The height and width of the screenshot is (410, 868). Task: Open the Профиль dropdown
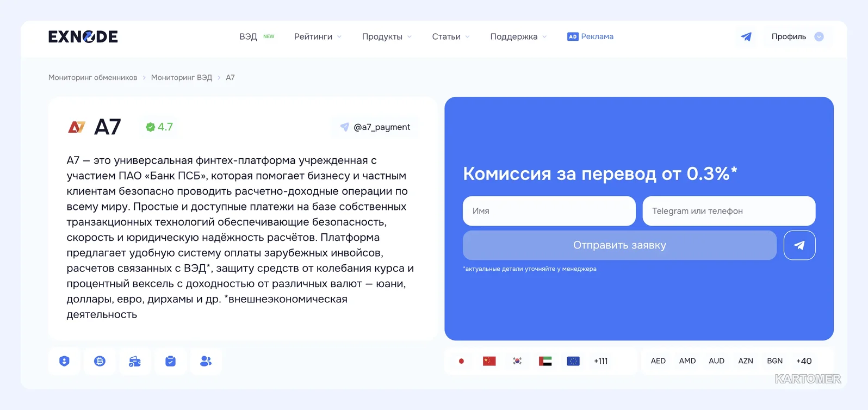797,36
